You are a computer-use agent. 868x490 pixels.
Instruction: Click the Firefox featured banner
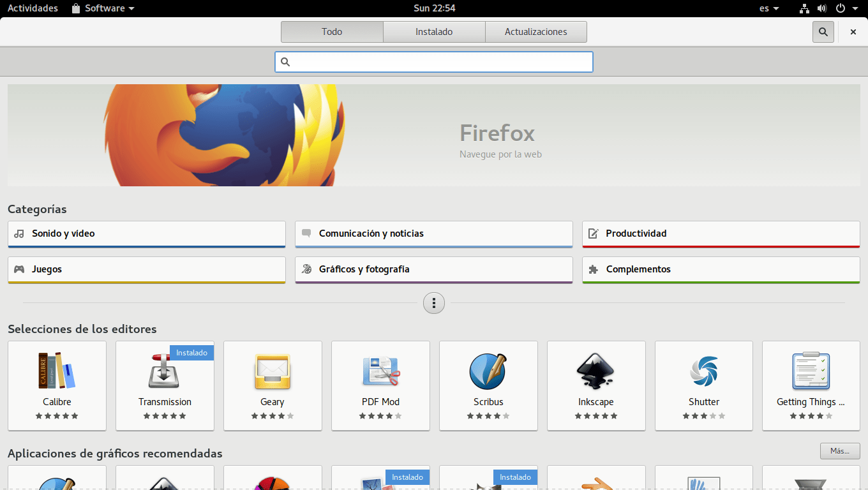[x=434, y=135]
